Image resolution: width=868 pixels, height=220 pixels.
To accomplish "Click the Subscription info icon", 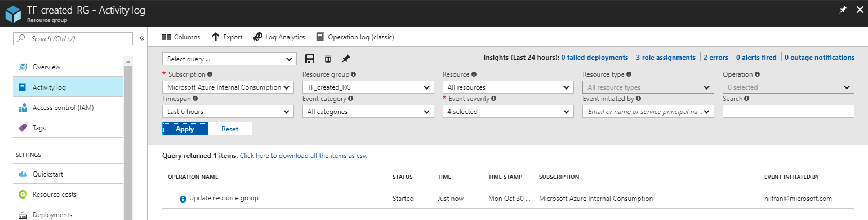I will pyautogui.click(x=210, y=74).
